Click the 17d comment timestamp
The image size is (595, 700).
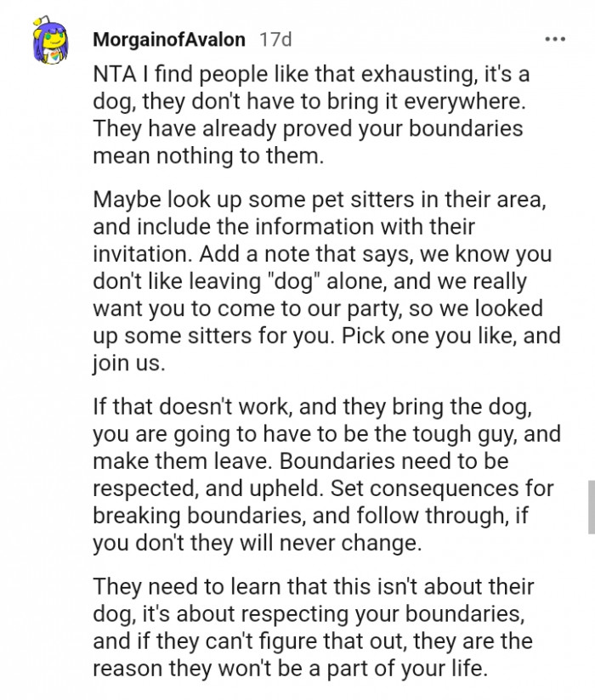tap(275, 40)
